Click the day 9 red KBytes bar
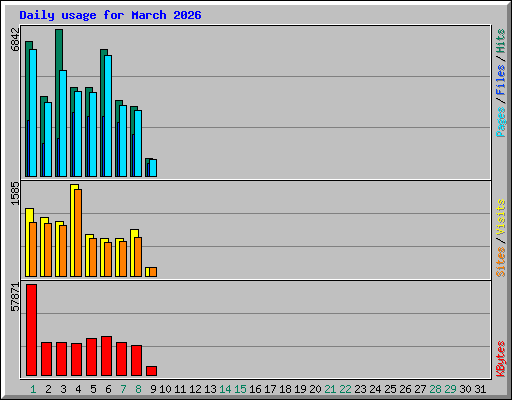 151,371
